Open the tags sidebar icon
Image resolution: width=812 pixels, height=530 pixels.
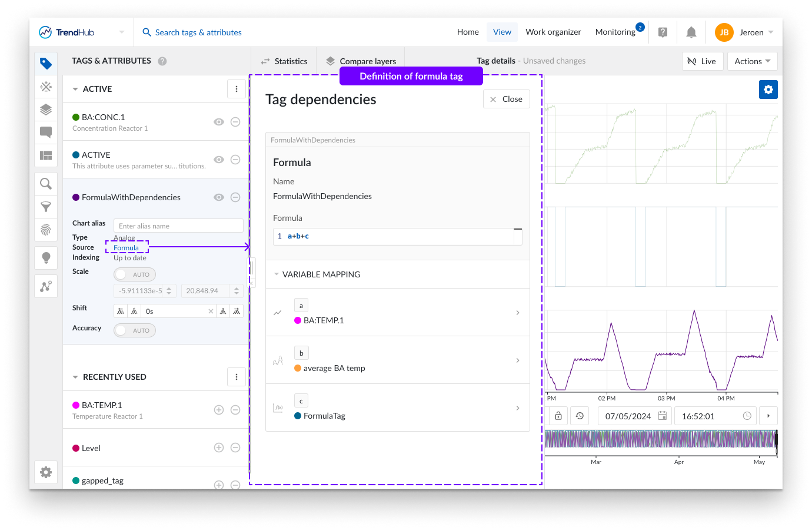46,64
